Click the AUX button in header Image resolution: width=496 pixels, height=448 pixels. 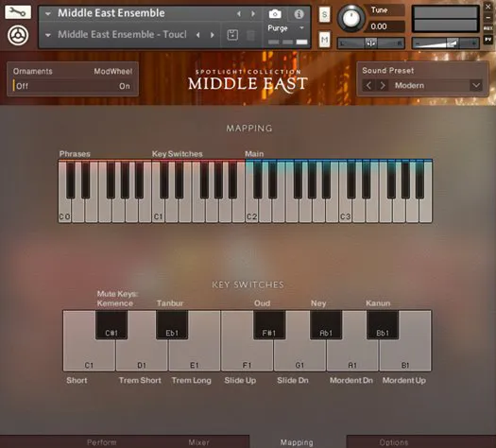pyautogui.click(x=488, y=28)
